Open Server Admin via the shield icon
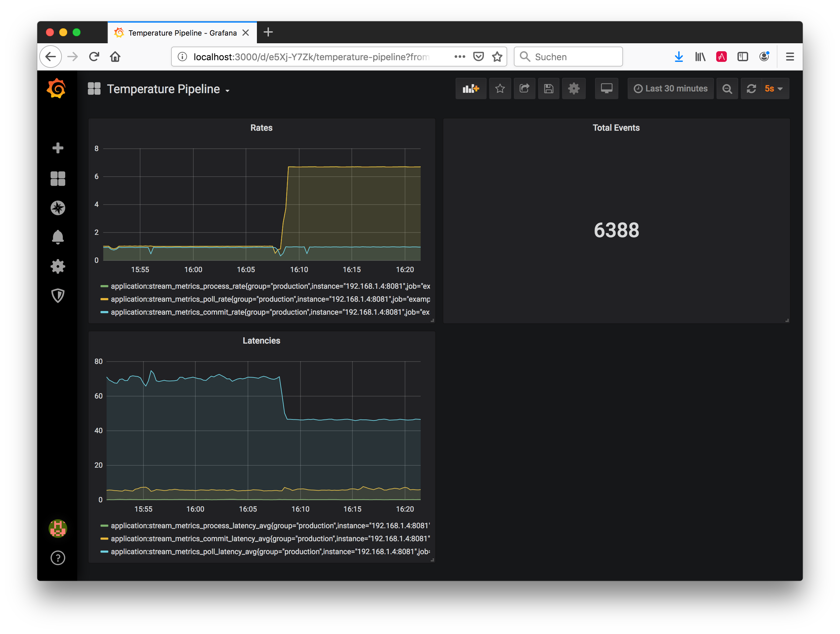Viewport: 840px width, 634px height. [x=57, y=295]
